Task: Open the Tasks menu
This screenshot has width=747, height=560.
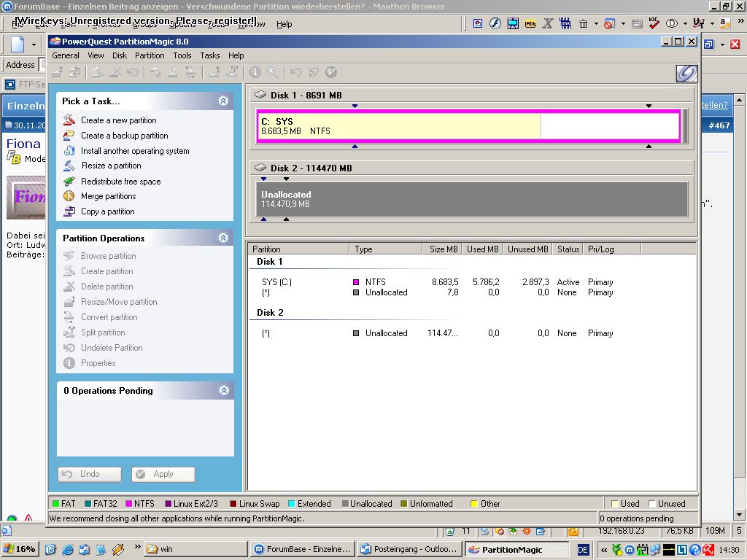Action: pos(209,55)
